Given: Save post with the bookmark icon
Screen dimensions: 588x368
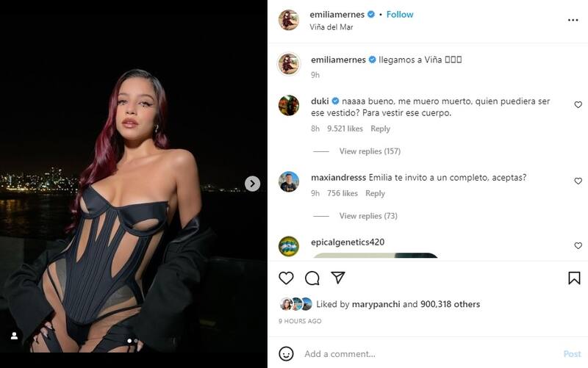Looking at the screenshot, I should pos(574,278).
